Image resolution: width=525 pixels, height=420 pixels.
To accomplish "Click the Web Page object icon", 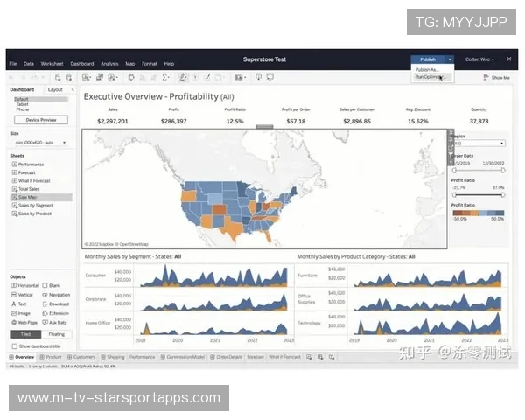I will click(x=14, y=322).
